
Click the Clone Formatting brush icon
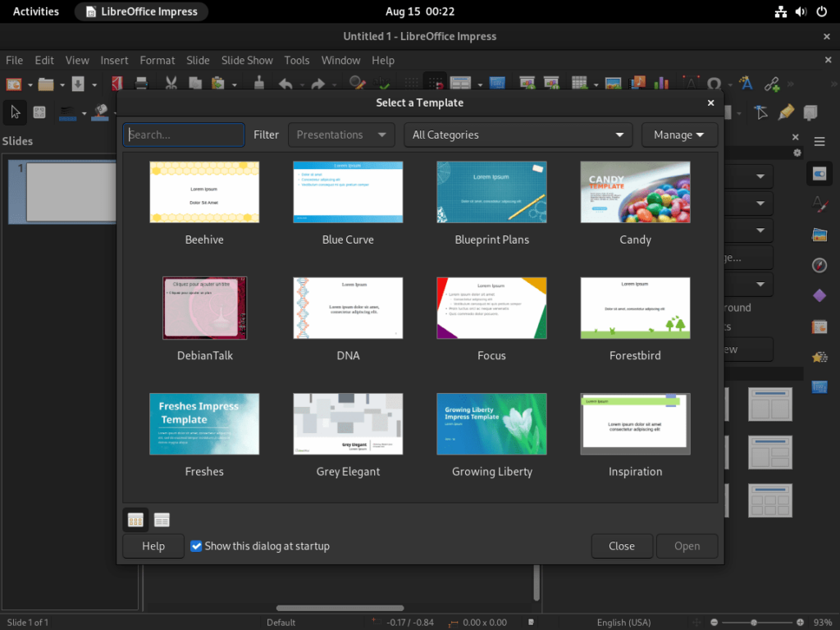tap(259, 84)
